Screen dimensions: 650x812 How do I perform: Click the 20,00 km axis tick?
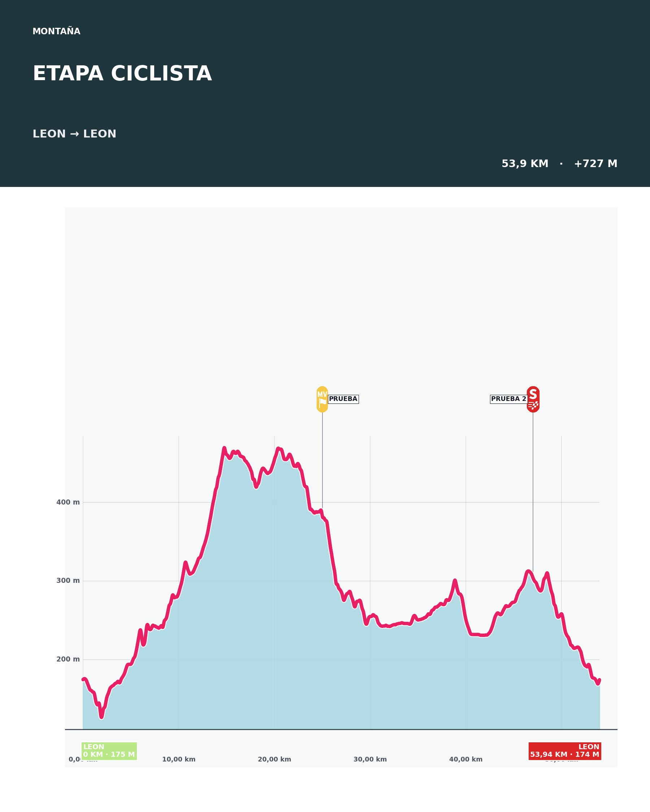274,759
